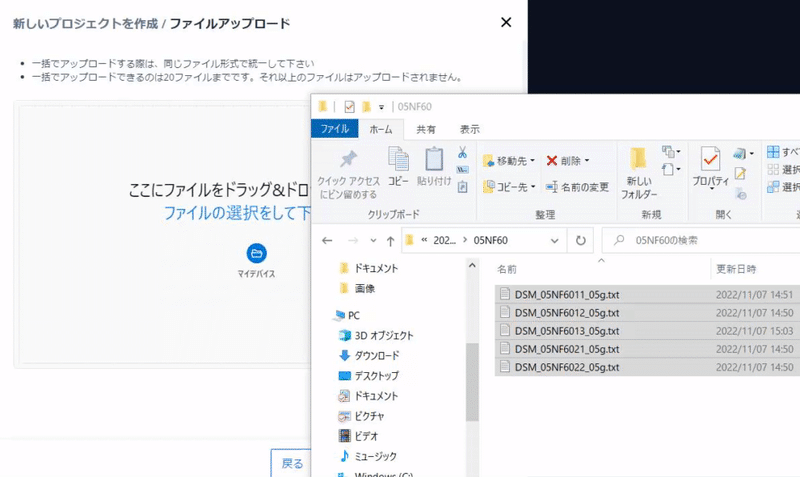Switch to the ホーム ribbon tab

pyautogui.click(x=381, y=130)
